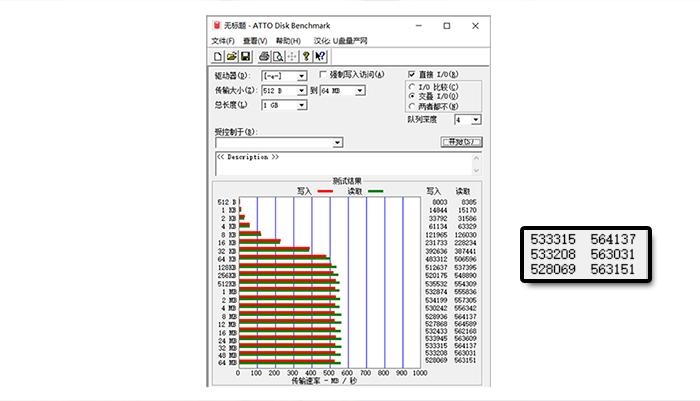Select the I/O 比较 radio button

[412, 87]
